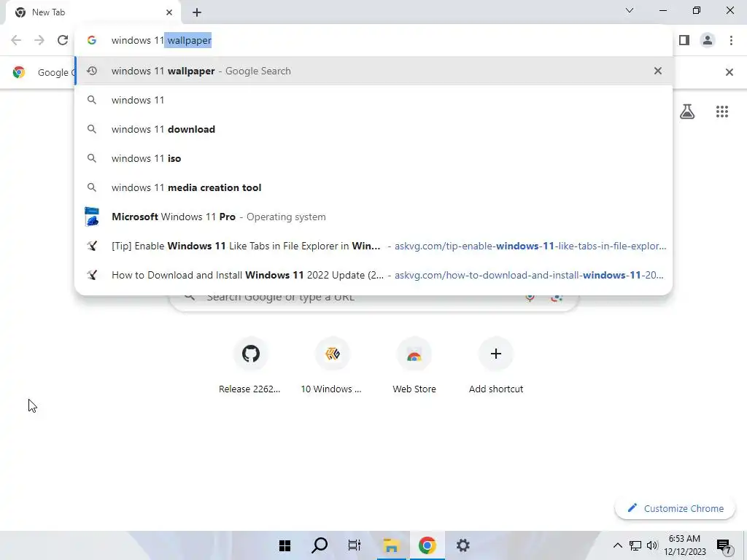Image resolution: width=747 pixels, height=560 pixels.
Task: Click the volume speaker tray icon
Action: click(652, 545)
